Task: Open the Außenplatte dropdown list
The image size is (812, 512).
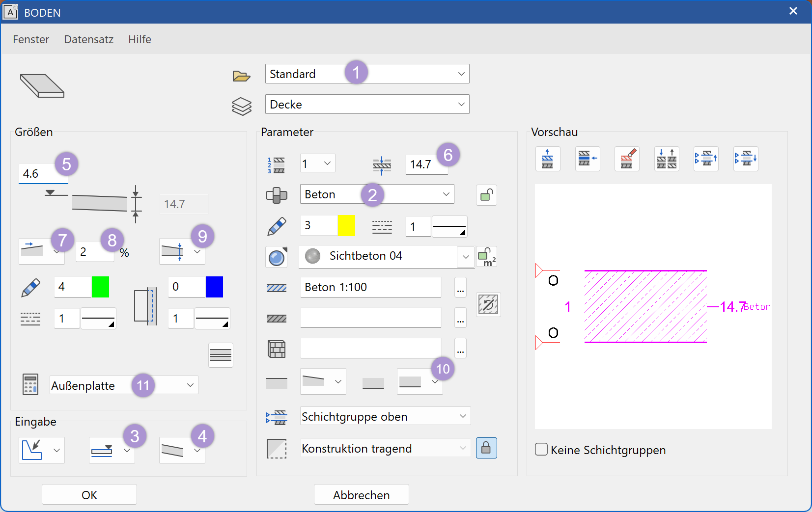Action: (x=190, y=385)
